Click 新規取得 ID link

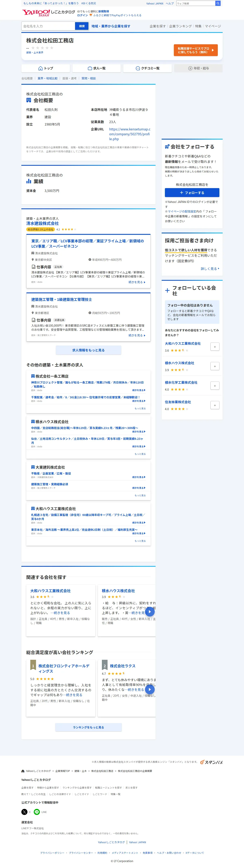point(104,11)
